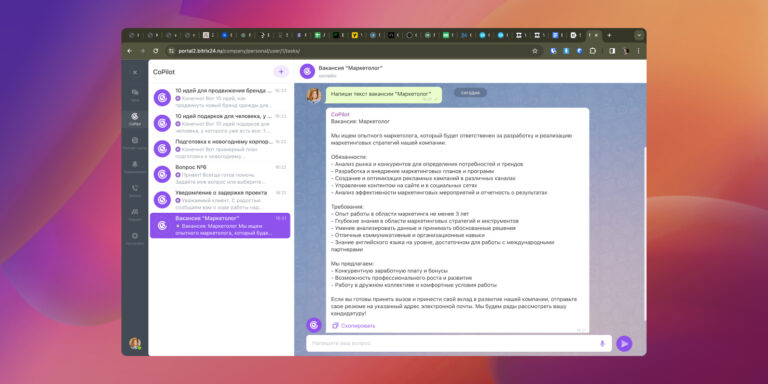Viewport: 768px width, 384px height.
Task: Select the CoPilot section icon in the sidebar
Action: 135,118
